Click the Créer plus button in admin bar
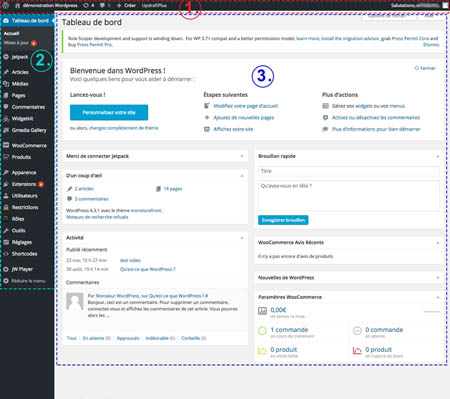 click(x=126, y=5)
